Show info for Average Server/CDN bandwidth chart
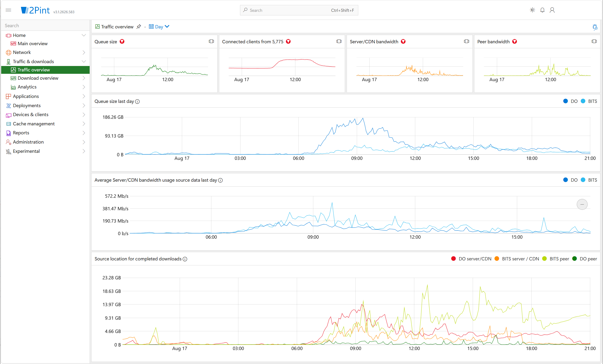 coord(220,180)
